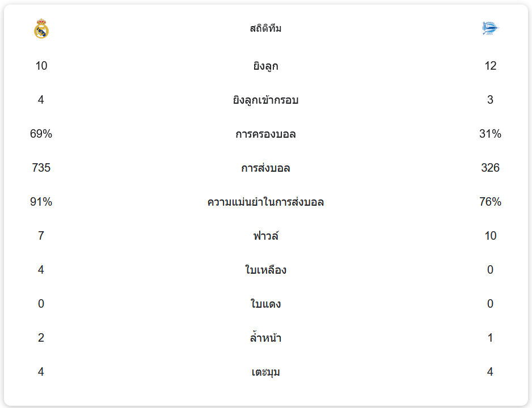The width and height of the screenshot is (532, 408).
Task: Click the Real Madrid team crest
Action: (41, 28)
